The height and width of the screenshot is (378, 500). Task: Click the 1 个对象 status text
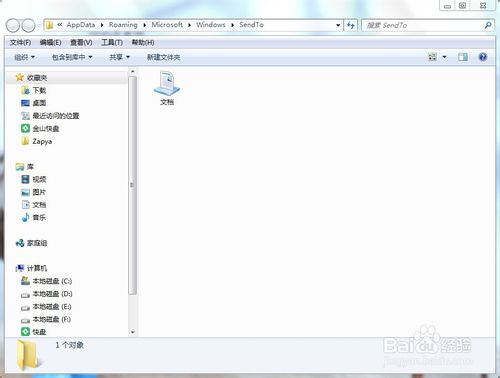[x=69, y=345]
